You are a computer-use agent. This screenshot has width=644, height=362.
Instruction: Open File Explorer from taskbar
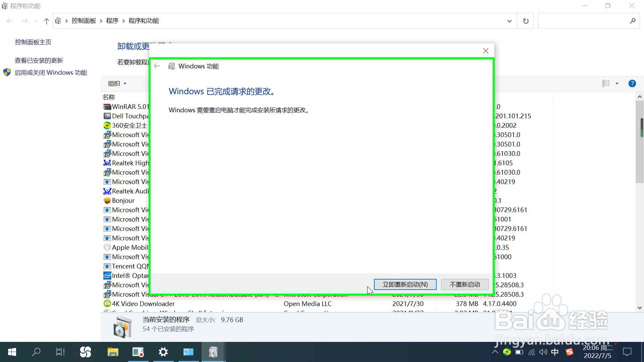click(x=113, y=352)
